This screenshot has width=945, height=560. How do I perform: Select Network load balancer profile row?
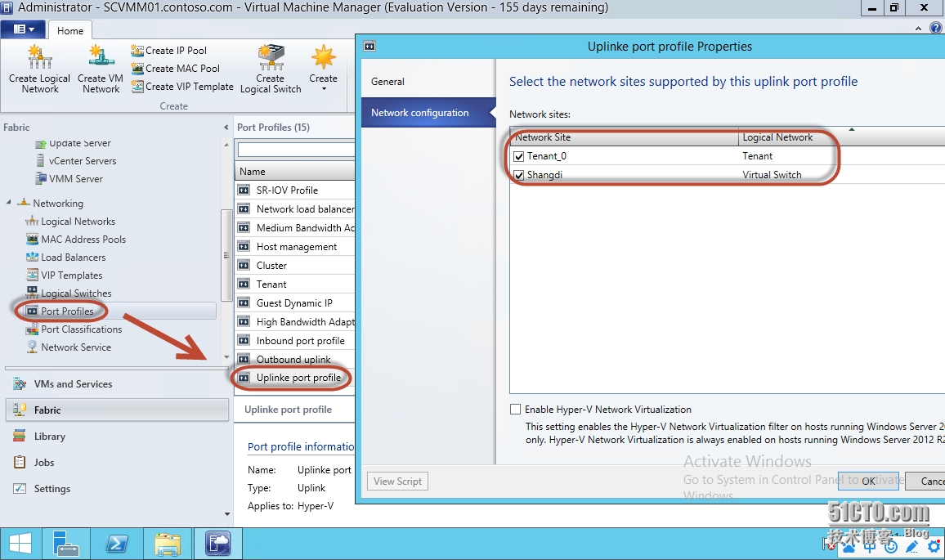tap(295, 209)
